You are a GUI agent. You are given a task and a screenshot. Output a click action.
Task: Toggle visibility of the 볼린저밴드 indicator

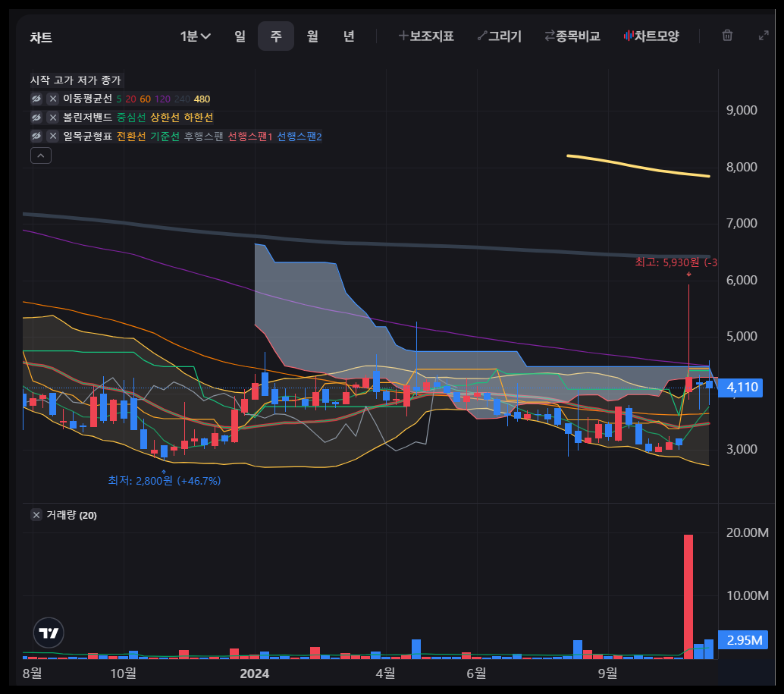click(36, 117)
